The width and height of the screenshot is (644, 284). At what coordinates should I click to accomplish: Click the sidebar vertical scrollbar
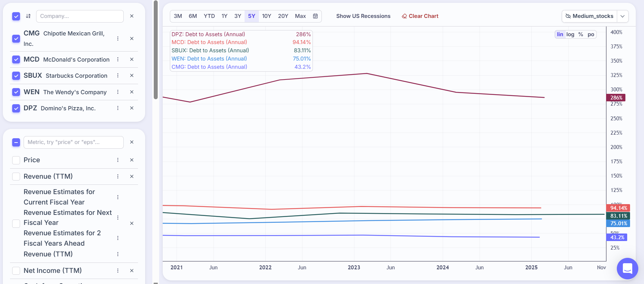pyautogui.click(x=156, y=50)
